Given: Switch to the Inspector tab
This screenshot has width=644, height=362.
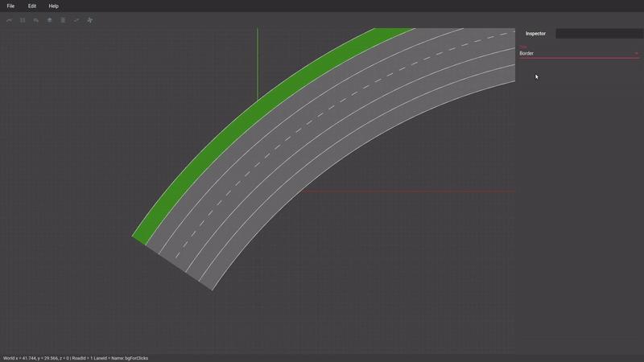Looking at the screenshot, I should click(x=535, y=34).
